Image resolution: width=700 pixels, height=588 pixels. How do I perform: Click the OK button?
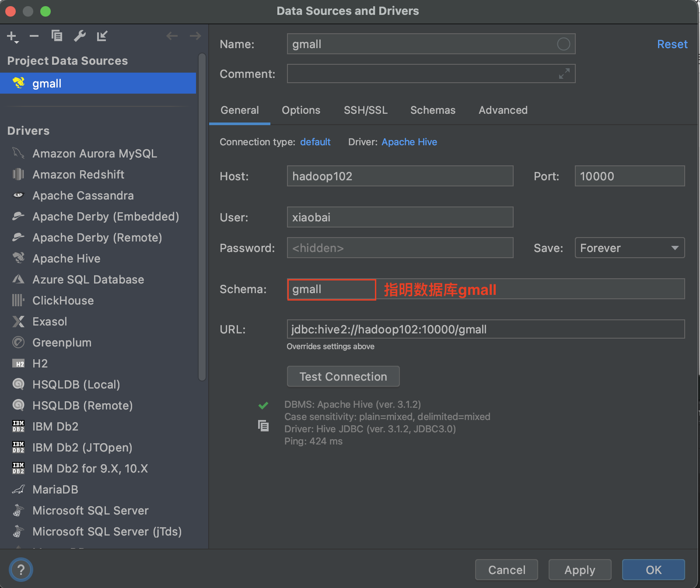pos(654,570)
